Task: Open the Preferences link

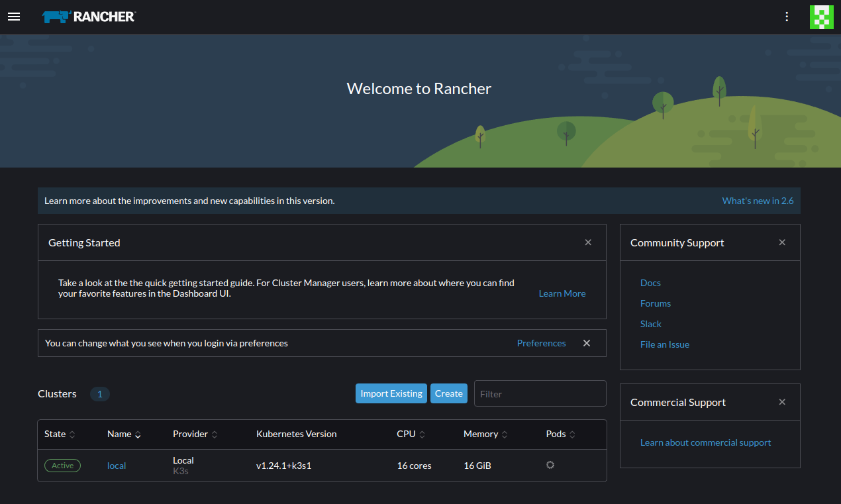Action: (541, 343)
